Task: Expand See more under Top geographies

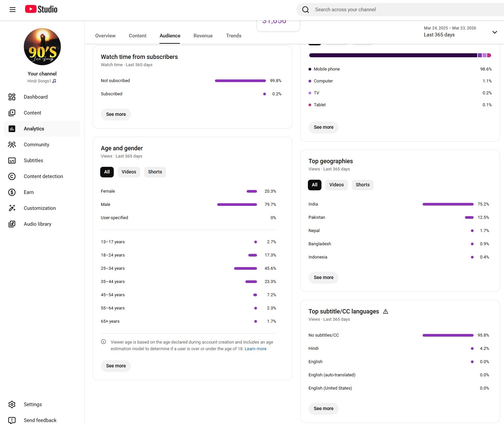Action: (323, 277)
